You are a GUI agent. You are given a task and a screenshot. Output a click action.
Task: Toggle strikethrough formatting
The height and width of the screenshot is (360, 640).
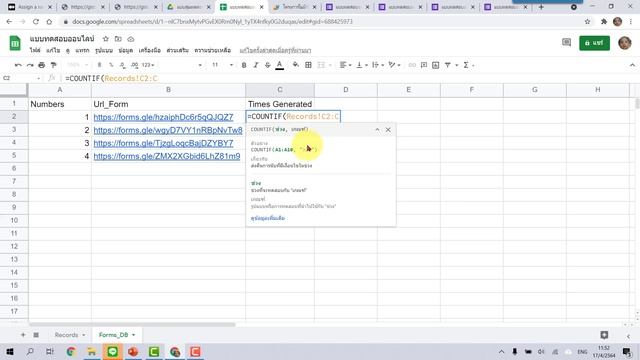(x=267, y=65)
